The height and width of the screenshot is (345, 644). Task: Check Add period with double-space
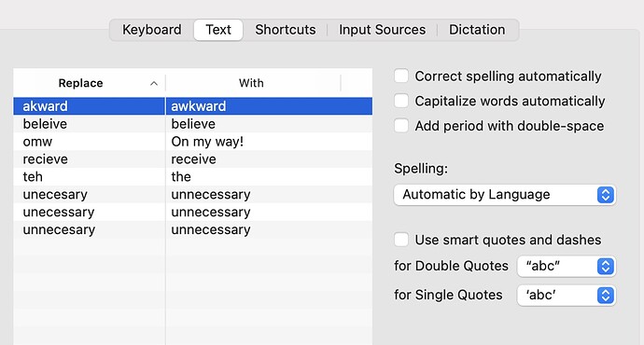(x=401, y=126)
